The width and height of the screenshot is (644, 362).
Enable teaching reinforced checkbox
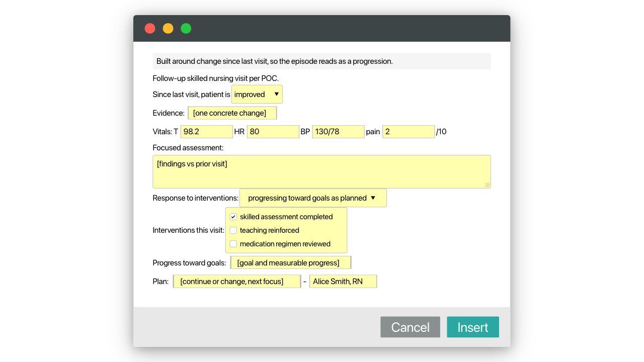coord(233,230)
